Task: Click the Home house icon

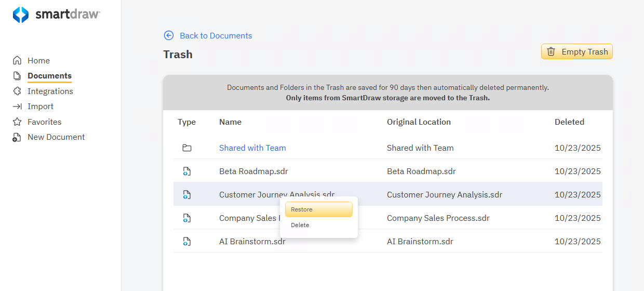Action: click(x=17, y=60)
